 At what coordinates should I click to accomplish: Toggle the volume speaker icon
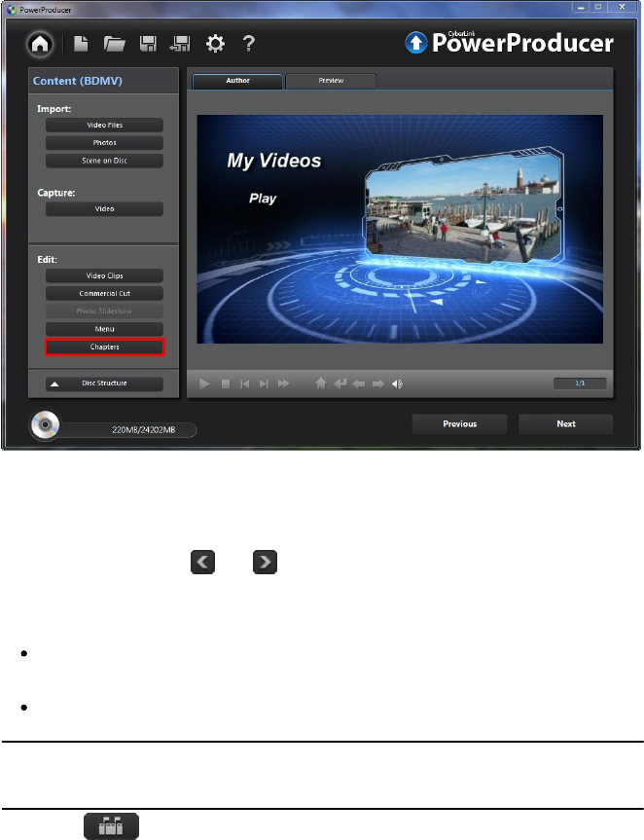point(397,383)
